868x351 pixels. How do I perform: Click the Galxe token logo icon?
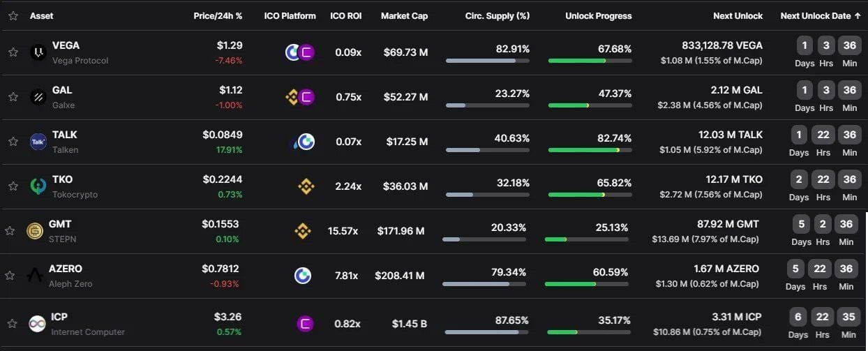pyautogui.click(x=38, y=97)
